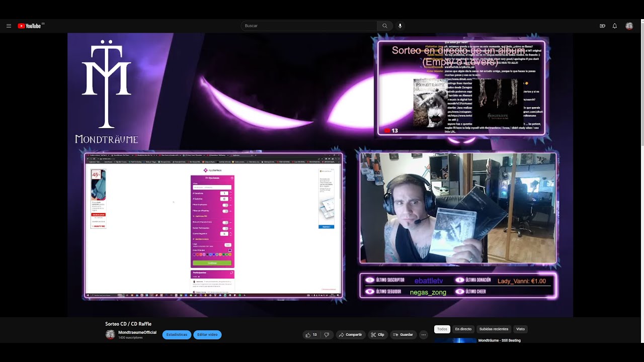Open the Create video camera icon
This screenshot has width=644, height=362.
click(x=602, y=26)
